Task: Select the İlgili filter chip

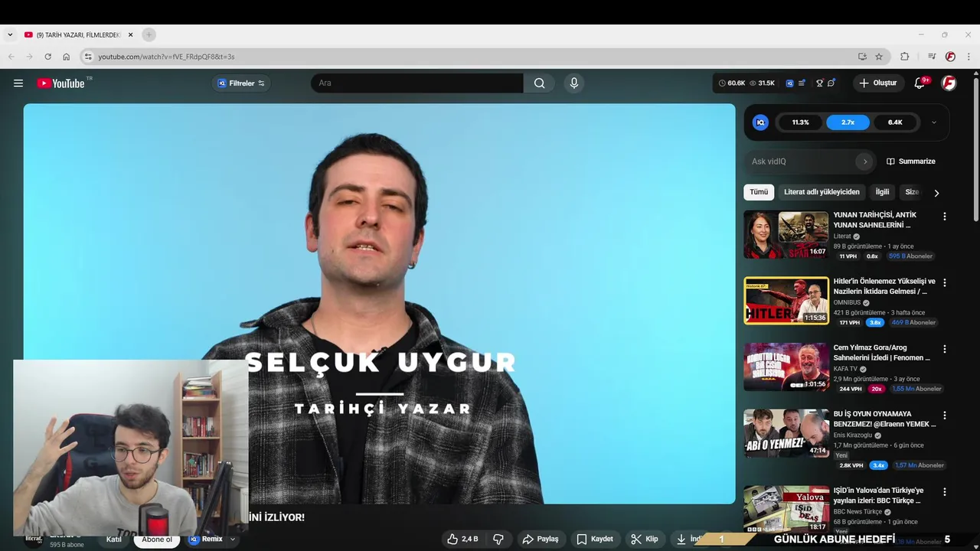Action: tap(883, 192)
